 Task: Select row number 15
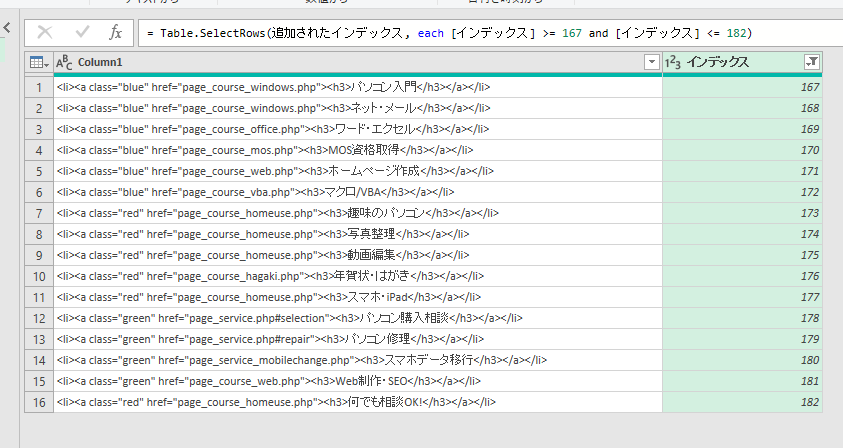pos(39,381)
